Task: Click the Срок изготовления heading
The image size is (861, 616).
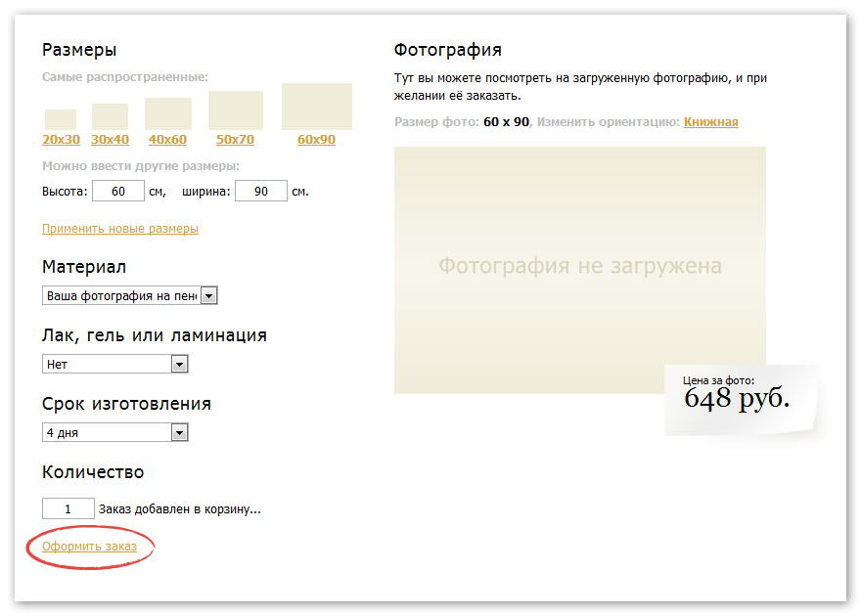Action: 126,404
